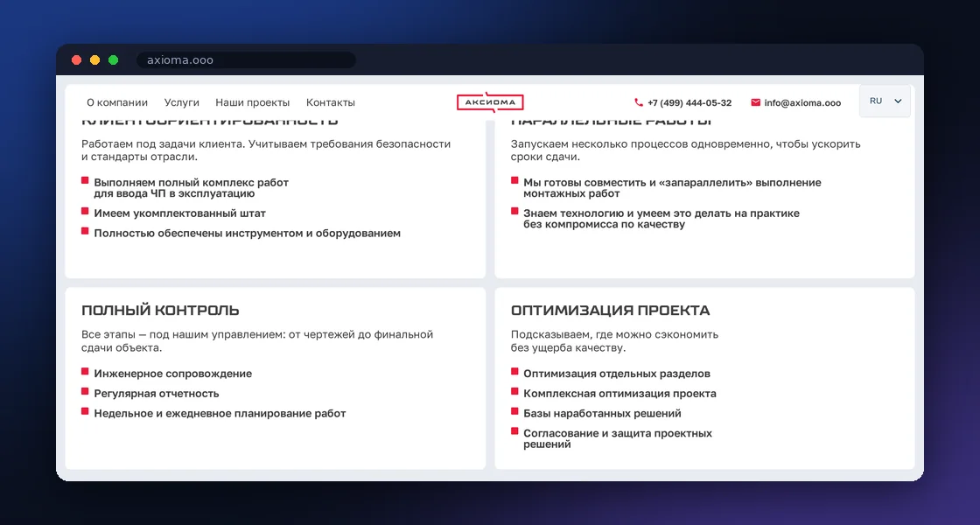Viewport: 980px width, 525px height.
Task: Select text 'Недельное и ежедневное планирование работ'
Action: point(220,414)
